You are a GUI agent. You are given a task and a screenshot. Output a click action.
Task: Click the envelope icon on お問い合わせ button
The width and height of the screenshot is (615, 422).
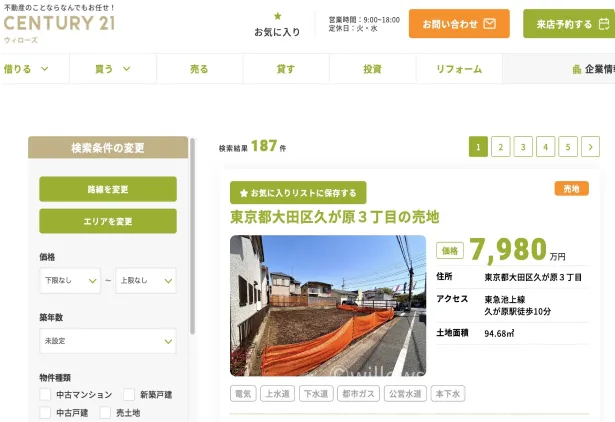pos(490,24)
